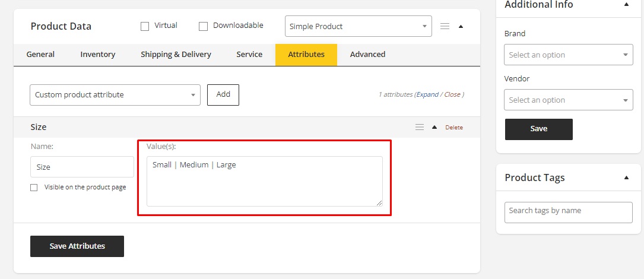Screen dimensions: 644x279
Task: Collapse the Product Data panel arrow
Action: tap(461, 26)
